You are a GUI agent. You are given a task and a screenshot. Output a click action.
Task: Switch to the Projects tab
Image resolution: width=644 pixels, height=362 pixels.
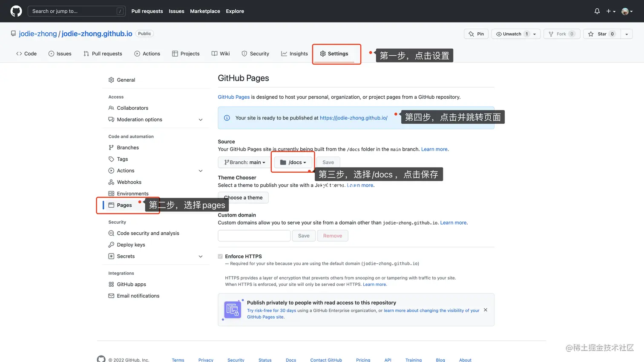tap(186, 54)
